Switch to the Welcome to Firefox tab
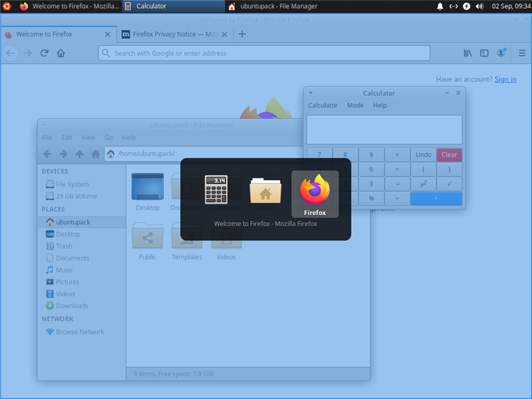Screen dimensions: 532x399 (59, 35)
